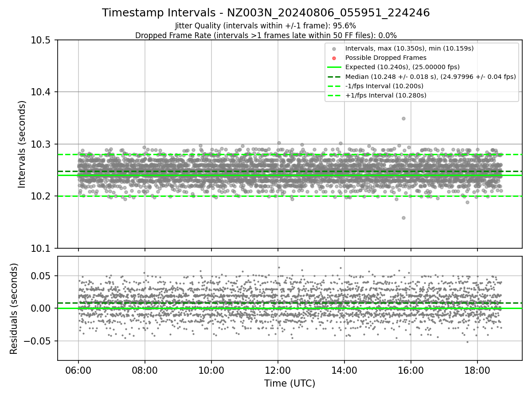Screen dimensions: 532x399
Task: Click the low outlier point near 10.16 seconds
Action: pos(403,218)
